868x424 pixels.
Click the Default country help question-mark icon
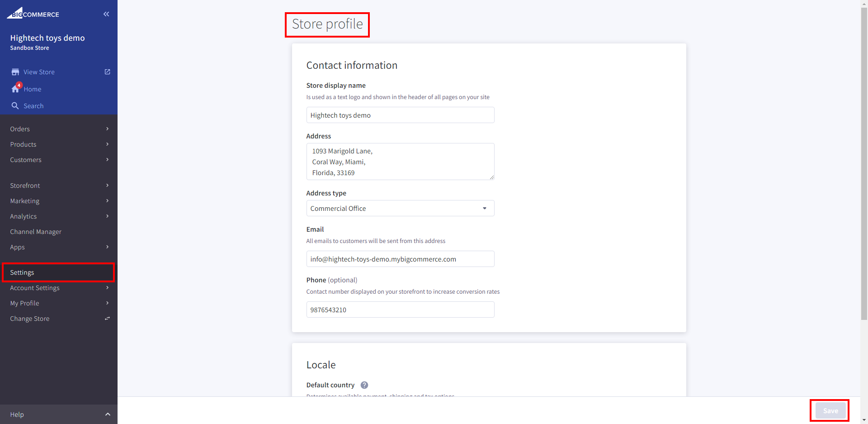pos(364,385)
